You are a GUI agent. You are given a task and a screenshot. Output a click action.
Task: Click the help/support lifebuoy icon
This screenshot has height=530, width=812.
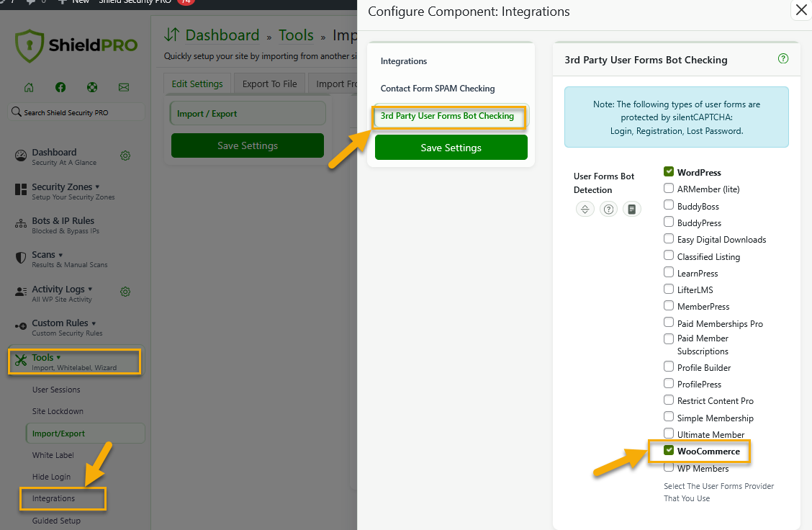92,87
